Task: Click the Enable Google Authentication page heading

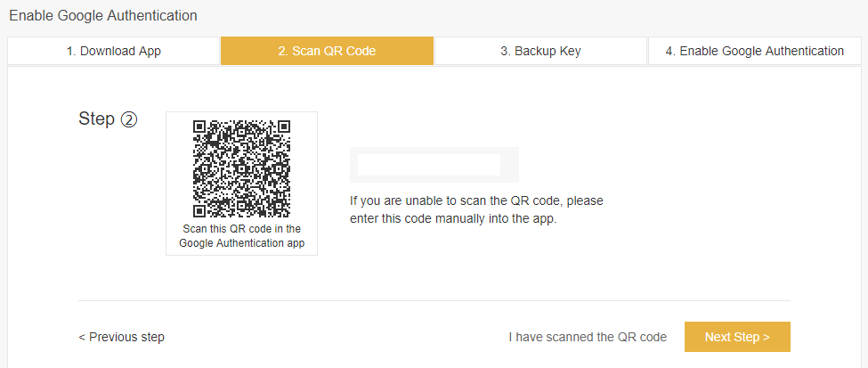Action: tap(103, 15)
